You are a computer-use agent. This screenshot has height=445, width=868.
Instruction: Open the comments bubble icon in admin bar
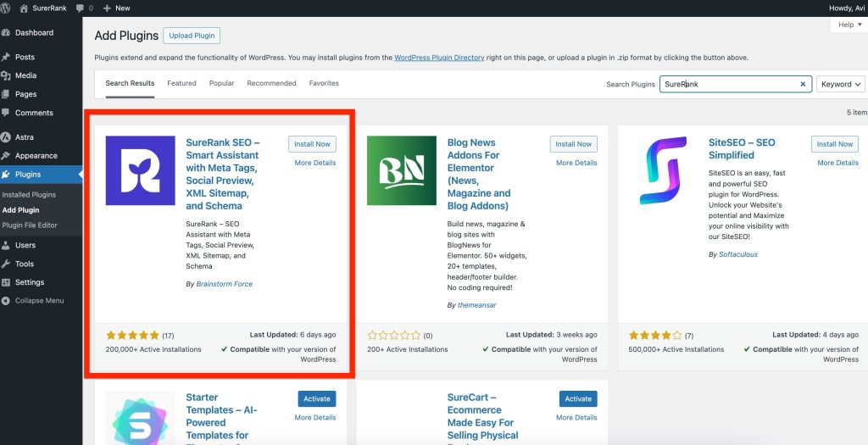(80, 8)
